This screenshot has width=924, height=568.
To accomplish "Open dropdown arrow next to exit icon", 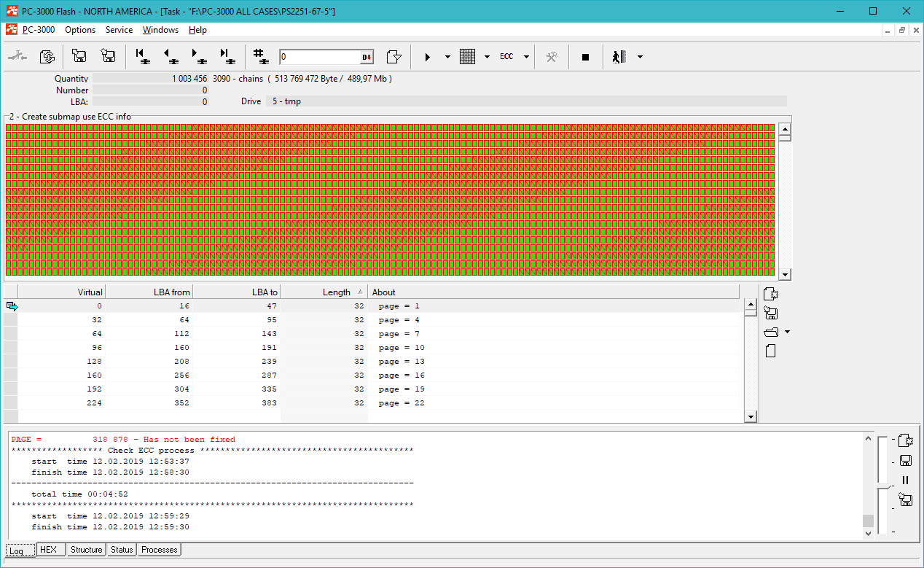I will [x=640, y=57].
